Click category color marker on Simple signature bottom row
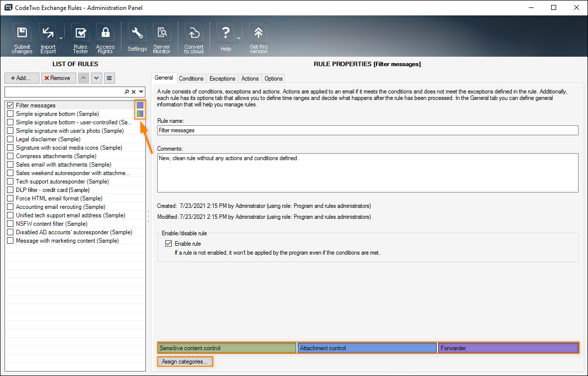The height and width of the screenshot is (376, 588). [140, 113]
